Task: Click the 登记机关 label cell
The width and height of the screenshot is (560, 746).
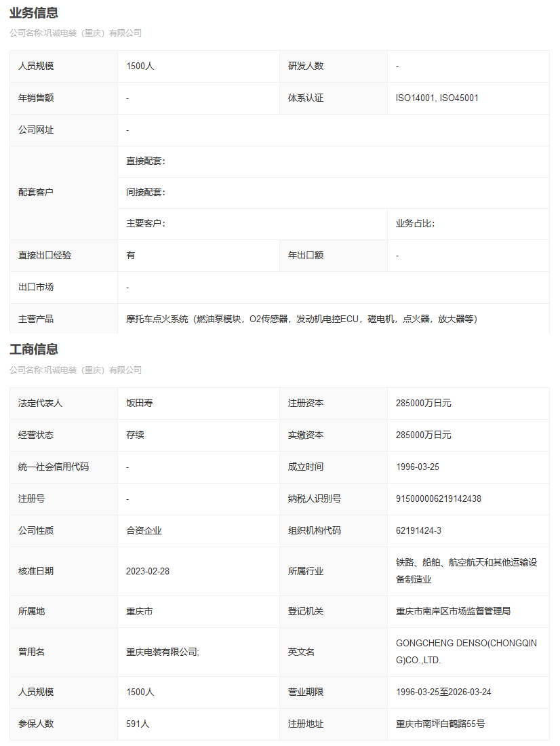Action: coord(334,612)
